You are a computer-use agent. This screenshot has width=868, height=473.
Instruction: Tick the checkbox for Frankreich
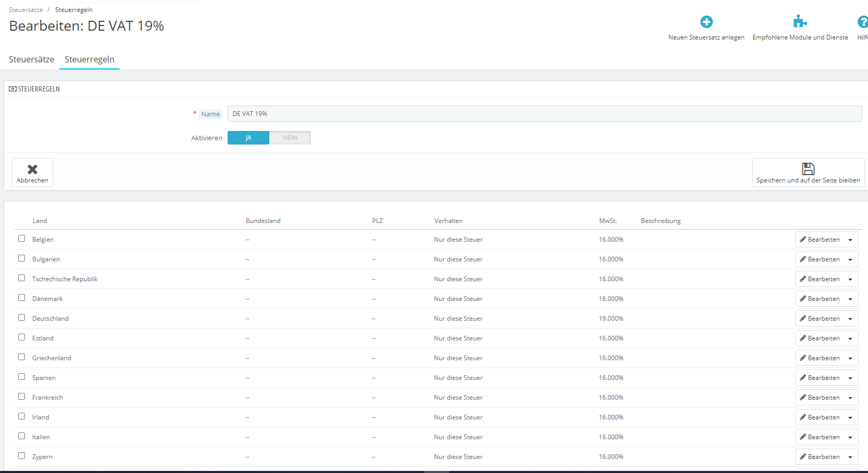(21, 397)
